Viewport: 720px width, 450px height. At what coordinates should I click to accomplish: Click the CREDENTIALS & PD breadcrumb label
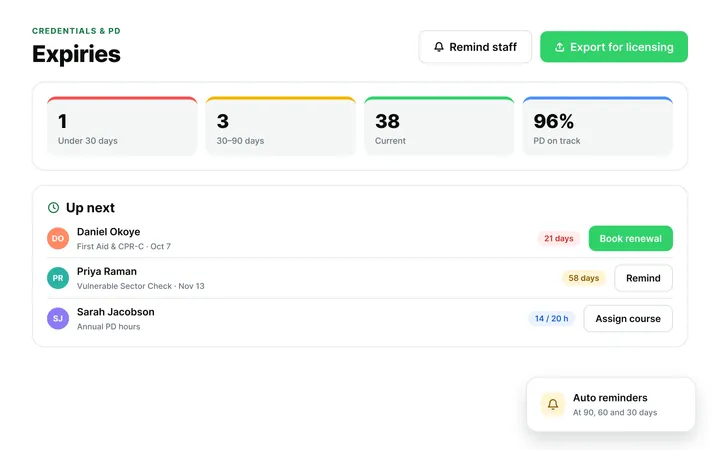[76, 31]
